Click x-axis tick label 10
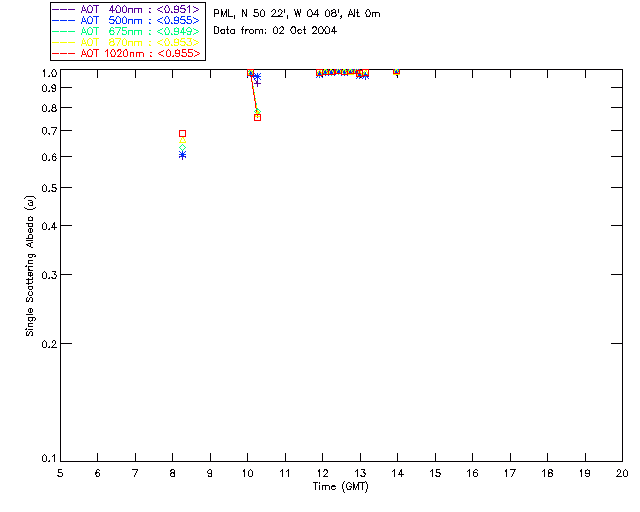This screenshot has height=512, width=640. coord(247,473)
